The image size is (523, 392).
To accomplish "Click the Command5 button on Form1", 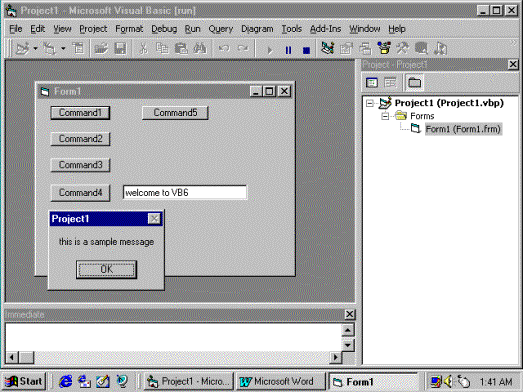I will [175, 113].
